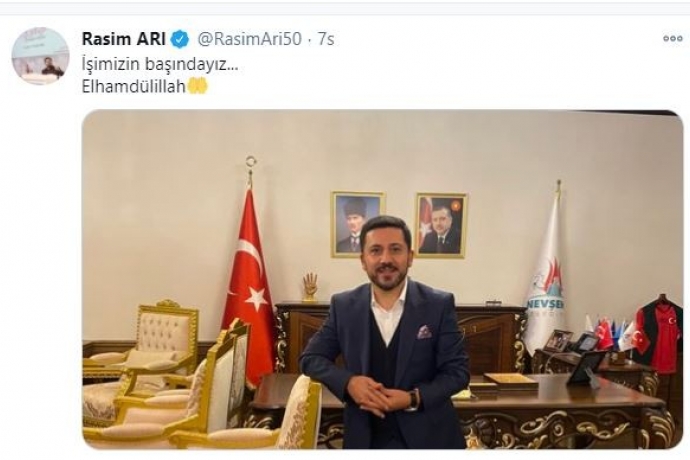Click the wristwatch on the man's arm
This screenshot has height=460, width=690.
coord(414,400)
